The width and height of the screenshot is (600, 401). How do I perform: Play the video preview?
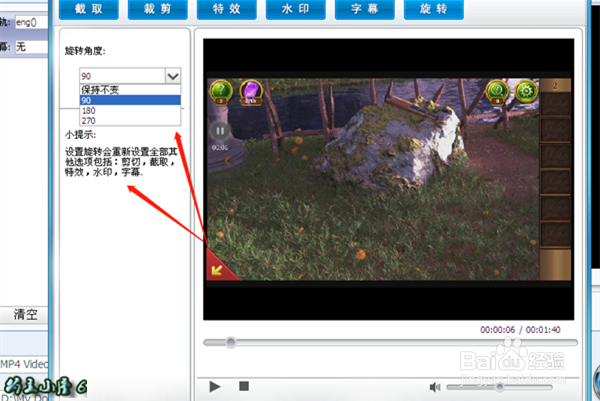[215, 386]
